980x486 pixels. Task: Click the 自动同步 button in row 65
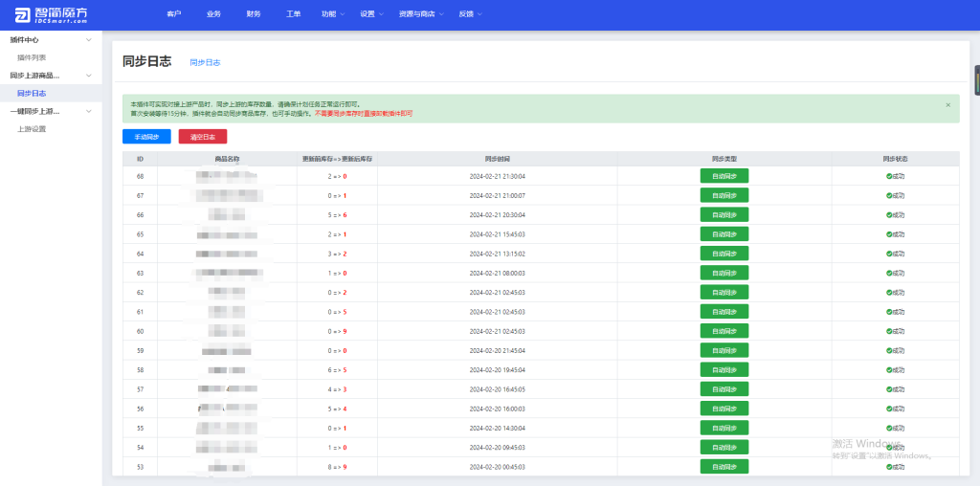[724, 234]
